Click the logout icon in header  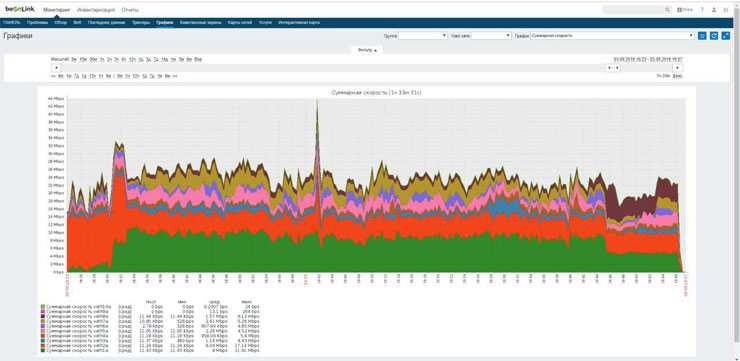click(x=726, y=9)
